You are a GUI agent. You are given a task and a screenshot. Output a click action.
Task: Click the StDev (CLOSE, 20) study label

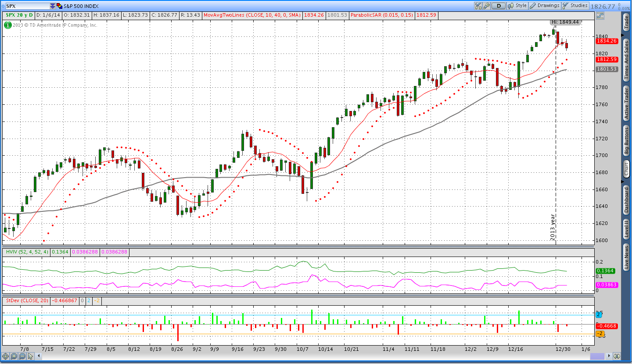[x=27, y=301]
